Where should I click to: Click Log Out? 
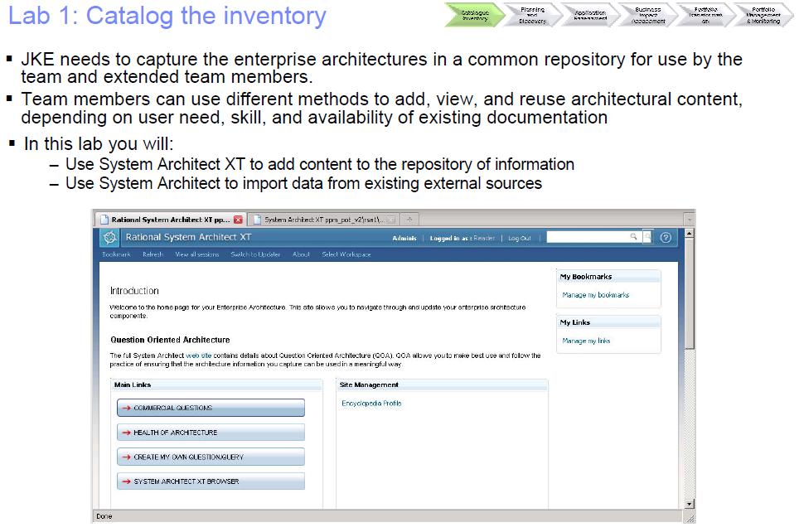[x=519, y=238]
